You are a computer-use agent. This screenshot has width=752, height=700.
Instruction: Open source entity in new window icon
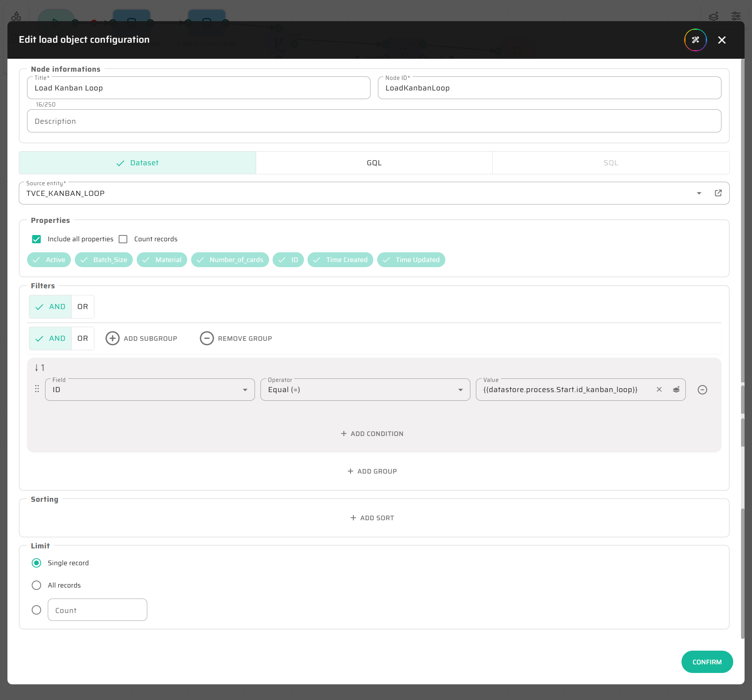pos(718,193)
